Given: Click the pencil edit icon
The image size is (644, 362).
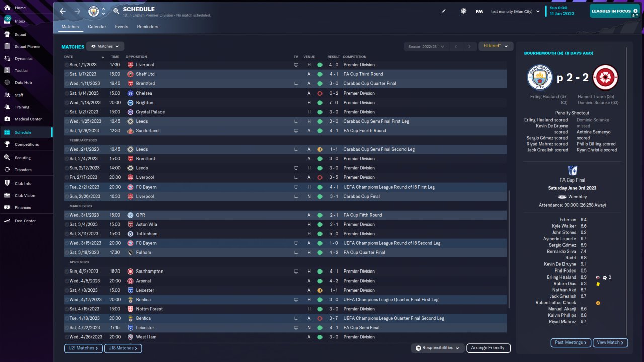Looking at the screenshot, I should [x=443, y=11].
